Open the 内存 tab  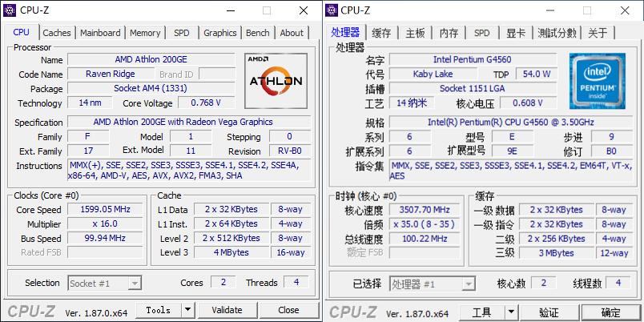tap(449, 33)
